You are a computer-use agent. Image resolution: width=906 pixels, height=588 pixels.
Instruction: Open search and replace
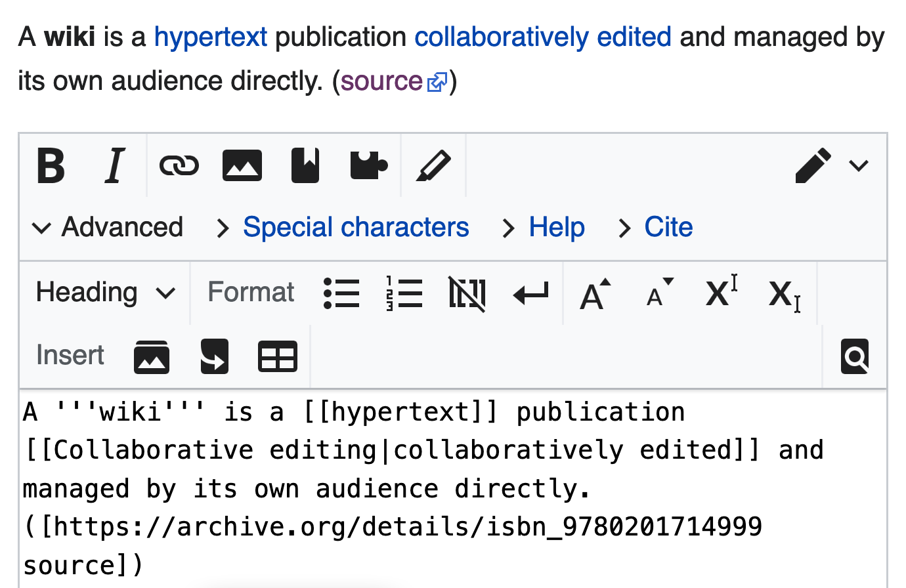pos(854,356)
